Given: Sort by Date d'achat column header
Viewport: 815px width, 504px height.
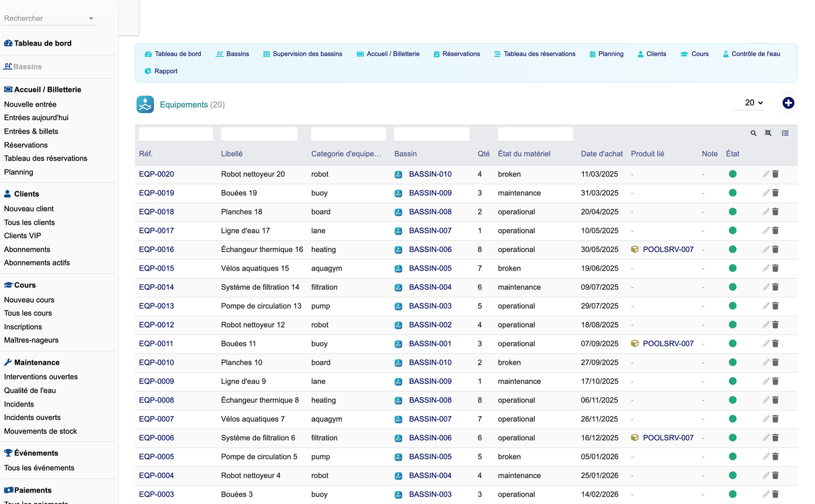Looking at the screenshot, I should (x=602, y=154).
